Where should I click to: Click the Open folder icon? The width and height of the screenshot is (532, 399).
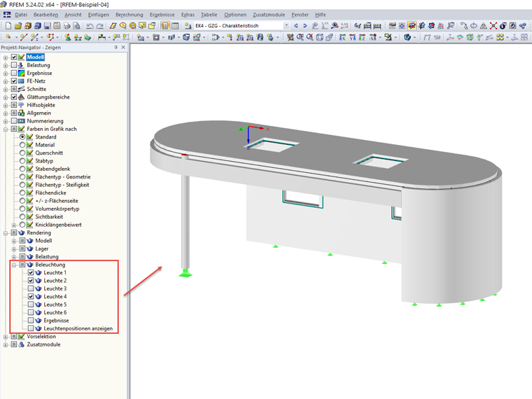18,26
